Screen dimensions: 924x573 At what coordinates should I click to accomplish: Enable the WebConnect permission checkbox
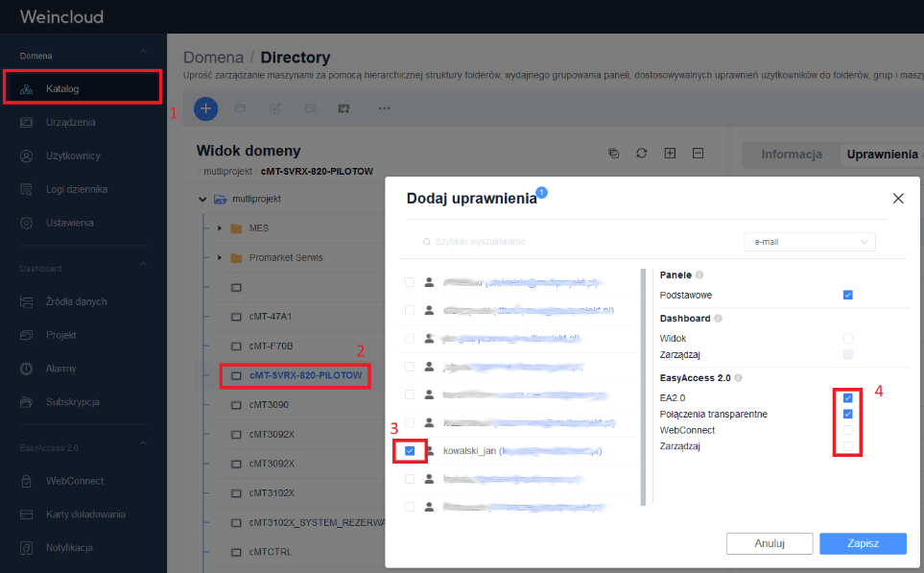(848, 430)
